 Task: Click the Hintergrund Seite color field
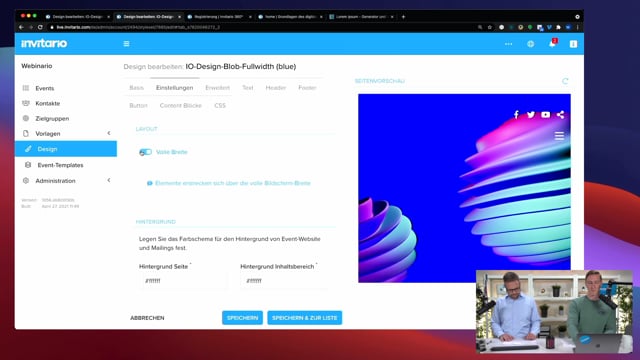[182, 281]
